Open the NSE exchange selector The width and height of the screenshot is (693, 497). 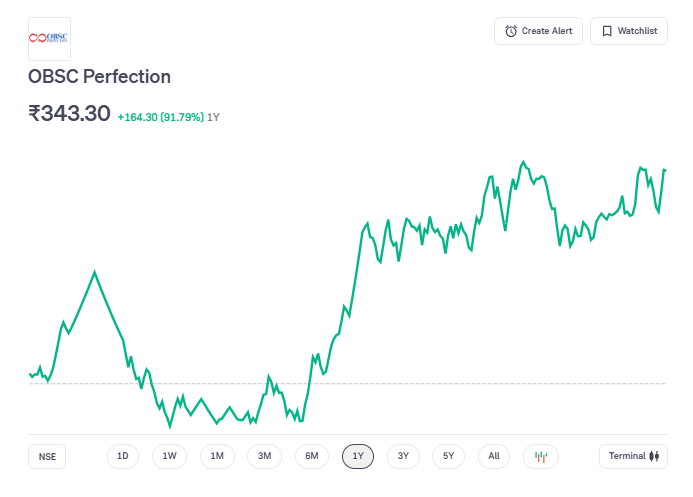pos(47,456)
